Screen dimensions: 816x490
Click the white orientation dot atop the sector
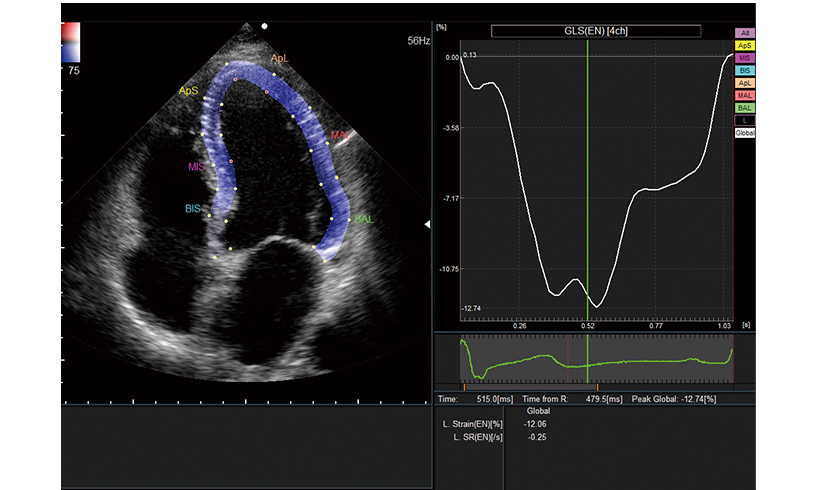tap(263, 25)
